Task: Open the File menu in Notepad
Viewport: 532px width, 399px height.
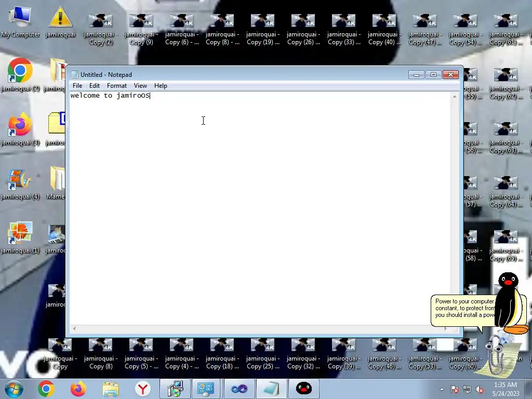Action: pyautogui.click(x=77, y=86)
